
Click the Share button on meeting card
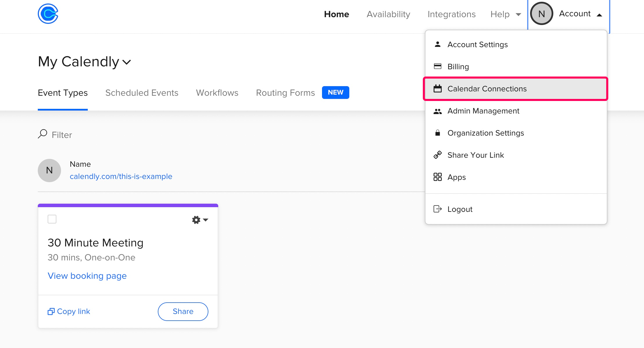[x=183, y=311]
